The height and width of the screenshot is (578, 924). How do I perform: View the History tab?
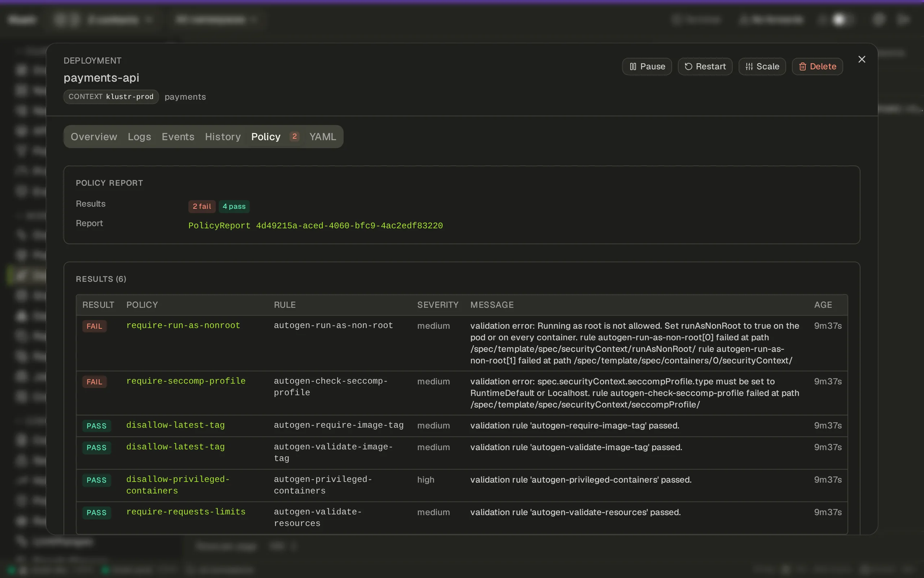[x=223, y=137]
